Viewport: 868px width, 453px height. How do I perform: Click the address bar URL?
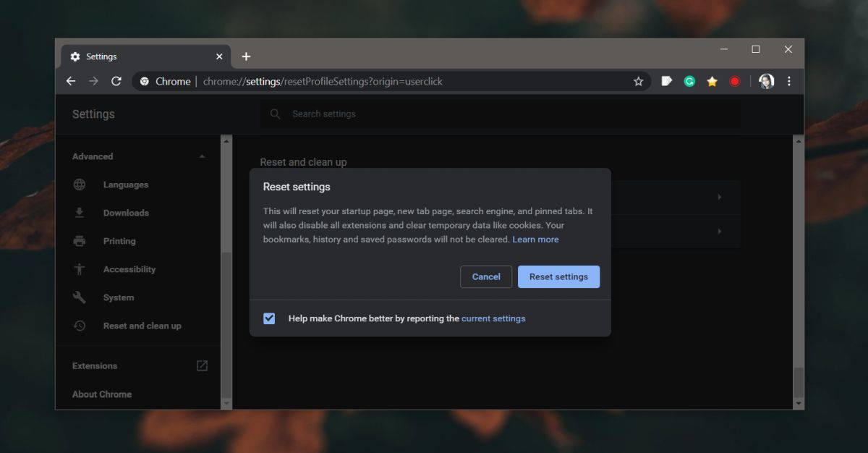[323, 81]
